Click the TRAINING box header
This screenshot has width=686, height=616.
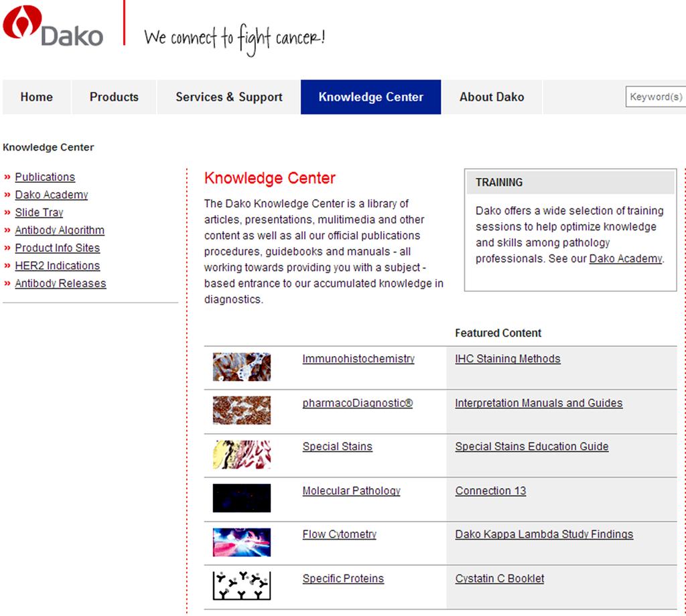point(571,182)
